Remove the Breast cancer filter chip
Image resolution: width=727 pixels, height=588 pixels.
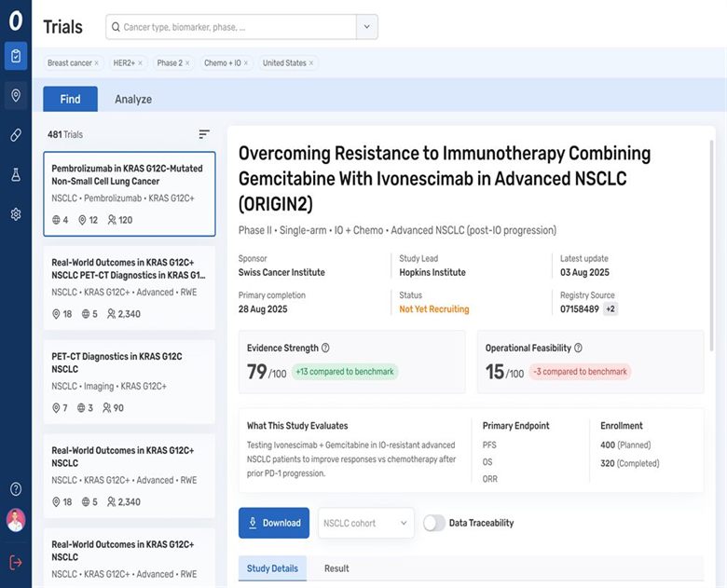click(96, 63)
